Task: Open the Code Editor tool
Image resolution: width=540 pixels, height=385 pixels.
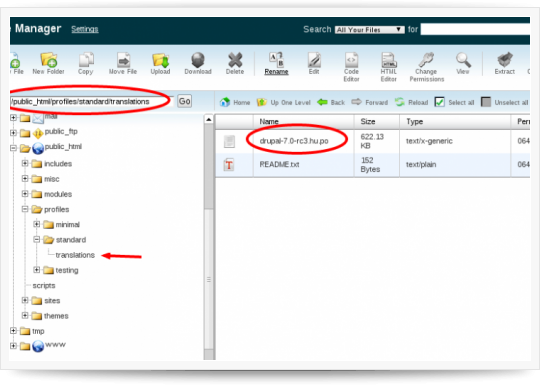Action: point(351,60)
